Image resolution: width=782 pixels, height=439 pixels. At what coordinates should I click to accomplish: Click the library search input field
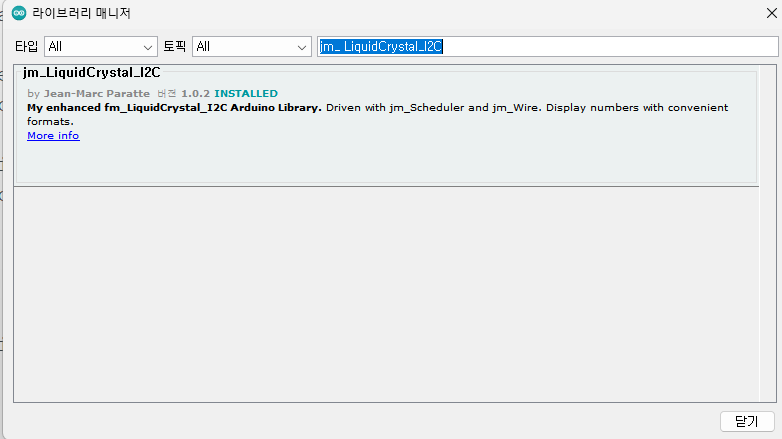547,46
